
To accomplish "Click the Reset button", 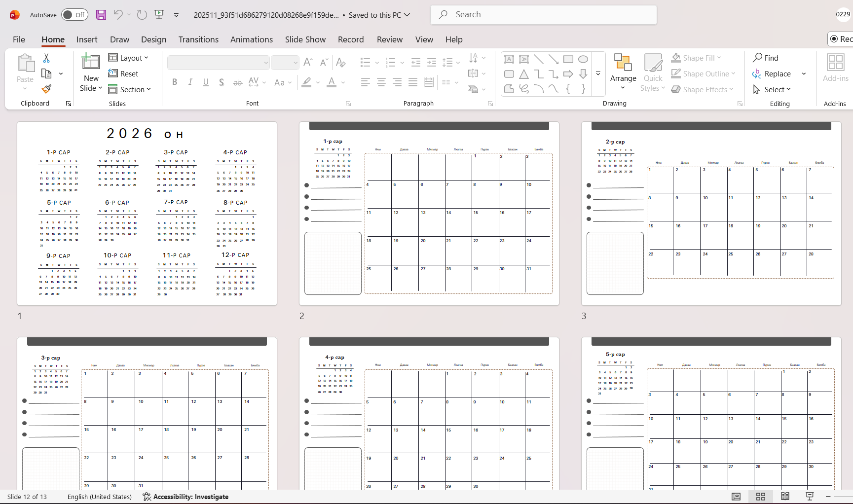I will (x=123, y=74).
